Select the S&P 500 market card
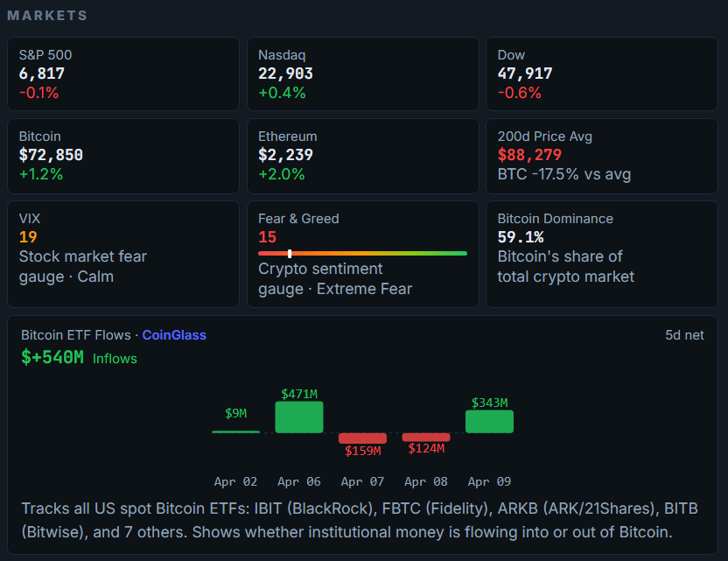 point(122,74)
